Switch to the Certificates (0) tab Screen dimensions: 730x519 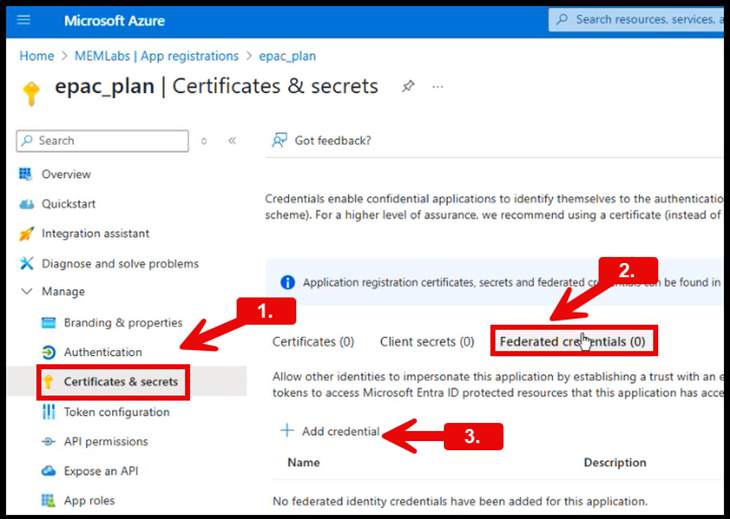point(313,342)
